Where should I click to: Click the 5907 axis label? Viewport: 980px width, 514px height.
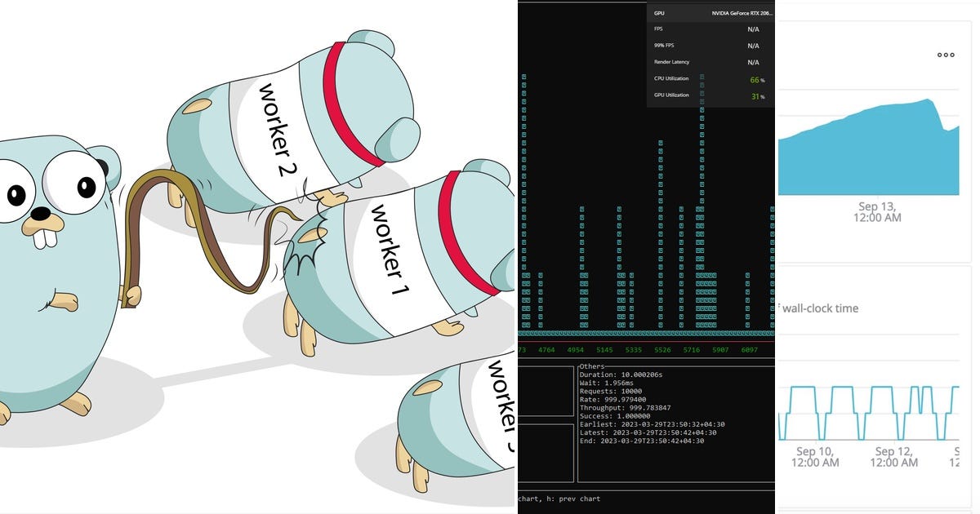720,350
